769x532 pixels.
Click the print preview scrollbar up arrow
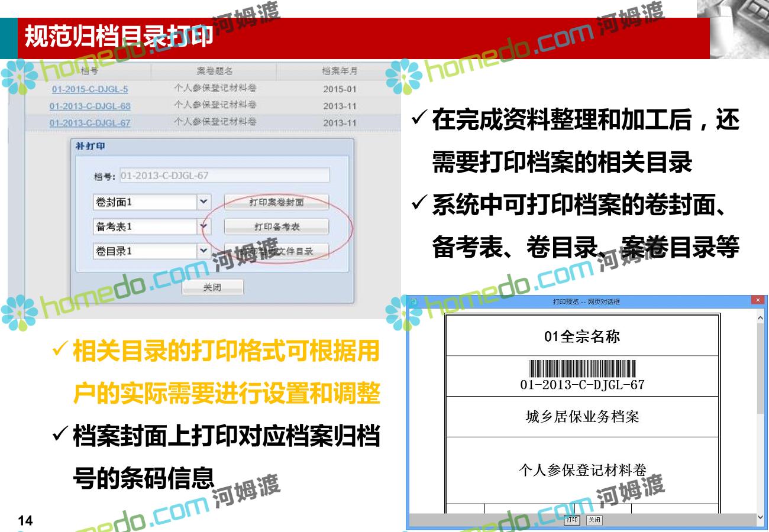(760, 317)
